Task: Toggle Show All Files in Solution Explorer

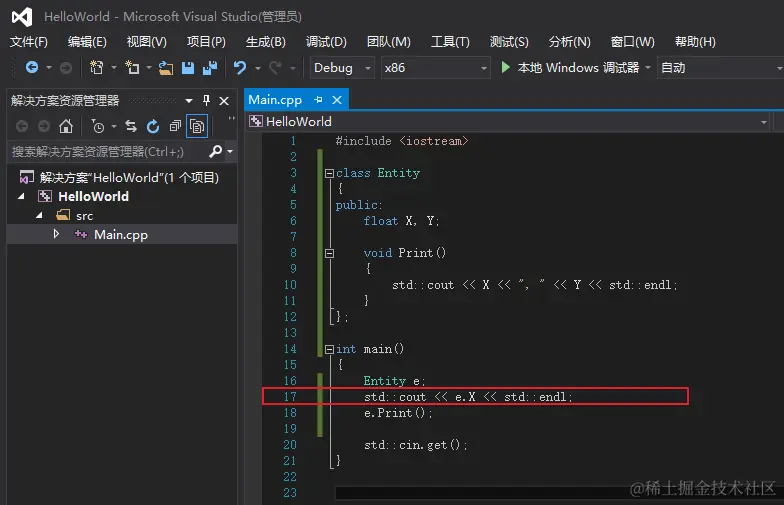Action: [197, 126]
